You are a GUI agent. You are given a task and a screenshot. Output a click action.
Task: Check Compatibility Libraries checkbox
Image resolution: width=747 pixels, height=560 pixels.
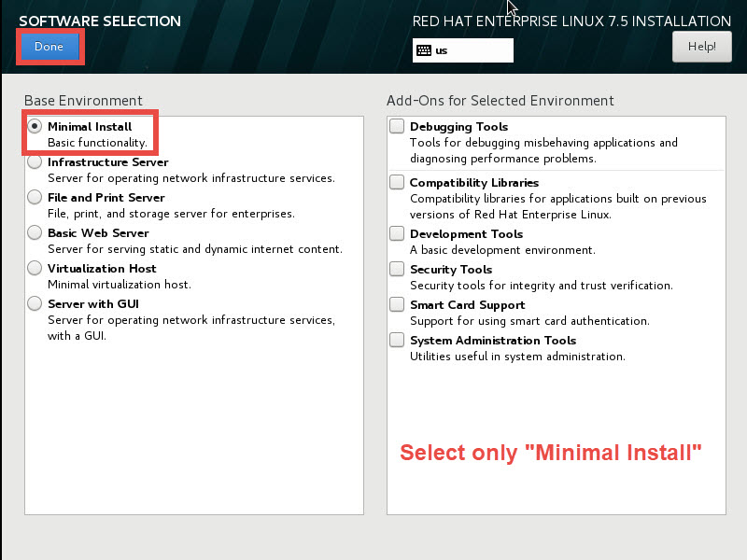coord(398,182)
